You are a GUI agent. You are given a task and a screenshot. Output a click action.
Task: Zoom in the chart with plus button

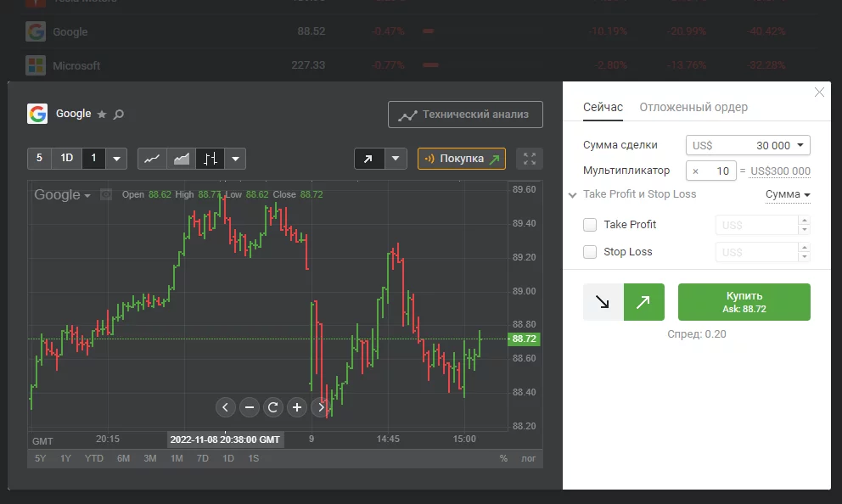297,407
